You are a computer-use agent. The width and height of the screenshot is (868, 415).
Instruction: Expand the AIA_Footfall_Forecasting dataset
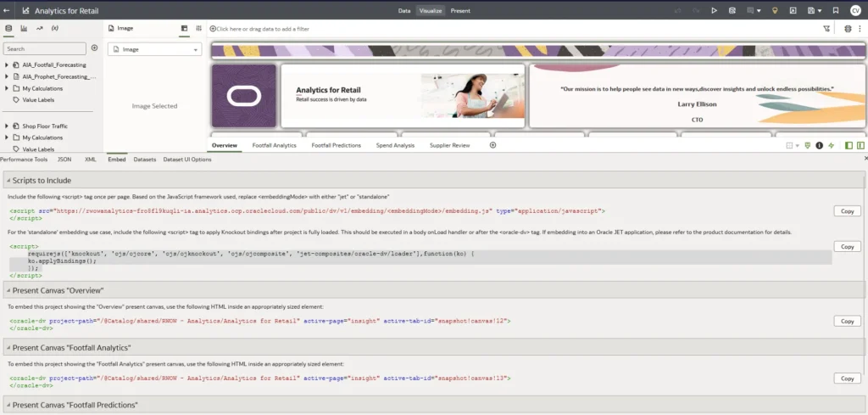(x=7, y=64)
